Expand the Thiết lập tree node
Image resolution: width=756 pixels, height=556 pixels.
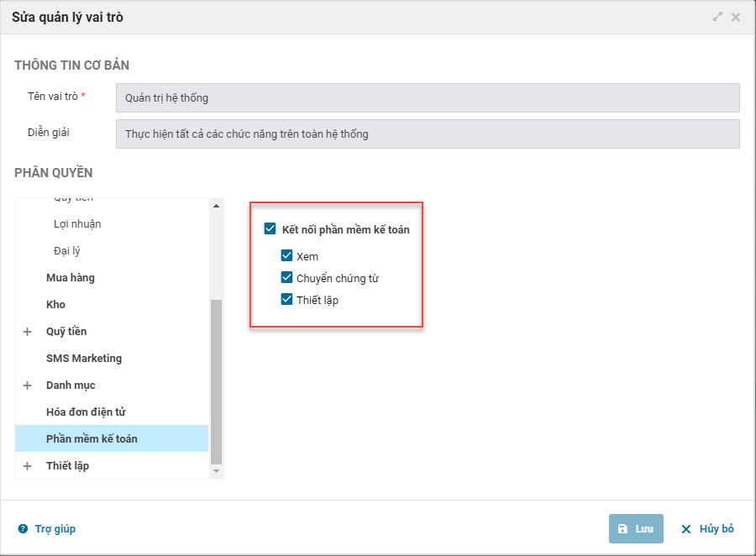coord(28,466)
